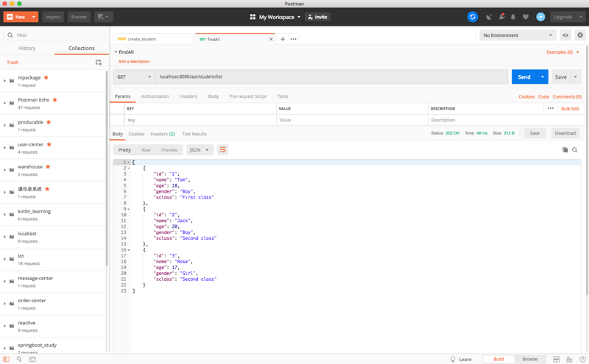Toggle the sidebar icon in status bar
Screen dimensions: 589x364
(x=7, y=359)
